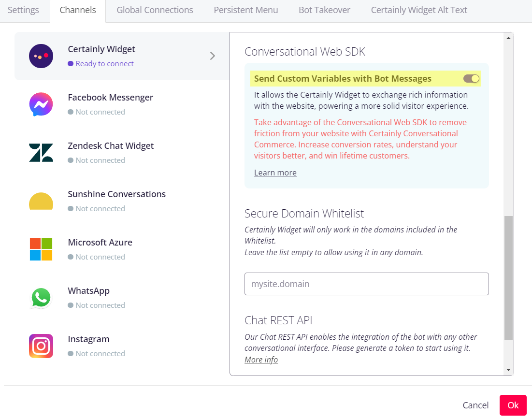Open the Bot Takeover tab
The height and width of the screenshot is (419, 532).
coord(324,10)
